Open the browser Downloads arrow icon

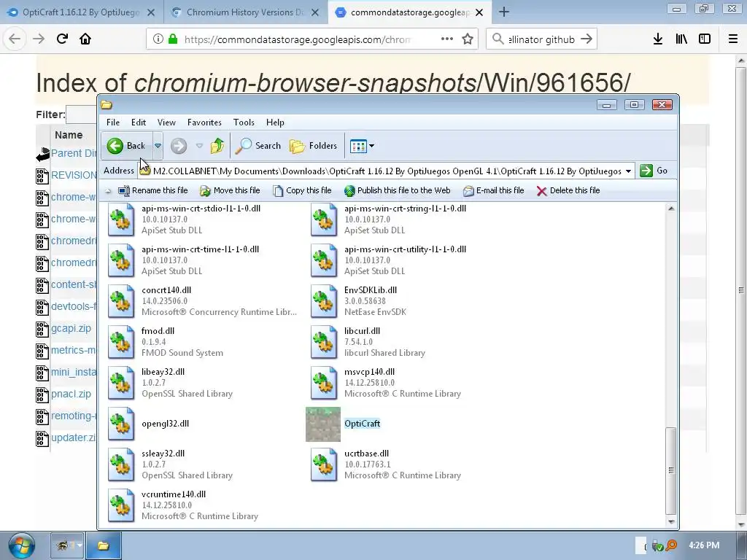[x=658, y=39]
